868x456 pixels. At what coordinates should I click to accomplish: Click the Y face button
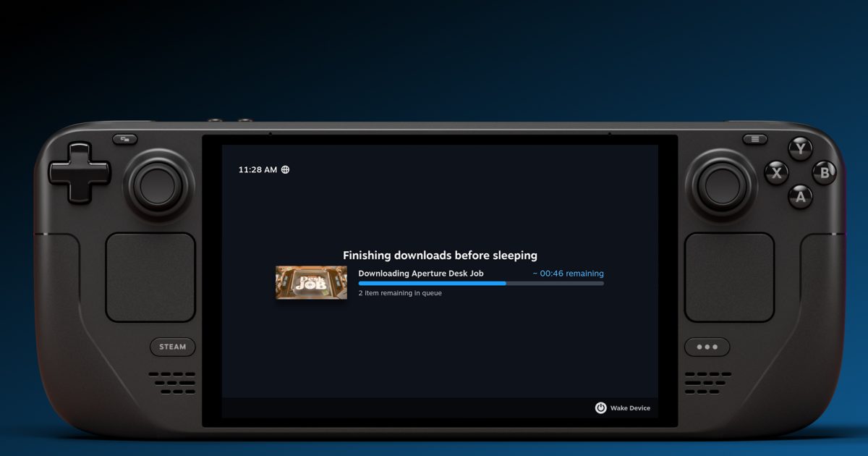[x=800, y=150]
